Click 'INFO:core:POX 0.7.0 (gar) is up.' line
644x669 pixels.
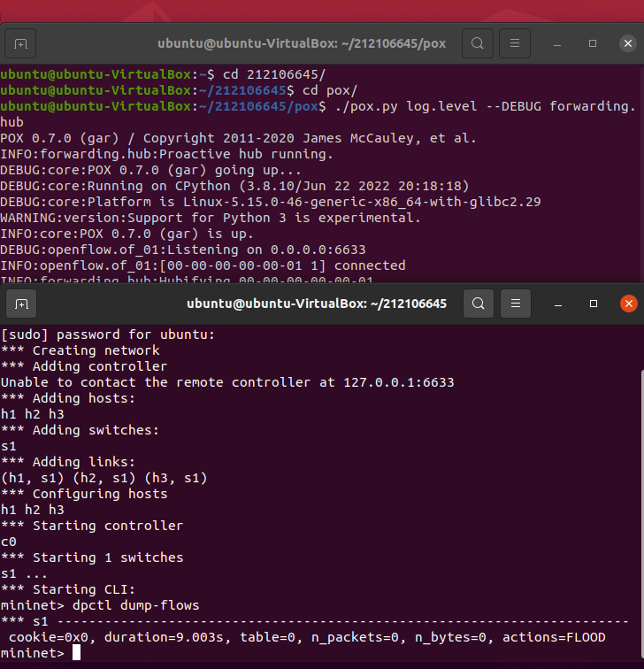[126, 234]
